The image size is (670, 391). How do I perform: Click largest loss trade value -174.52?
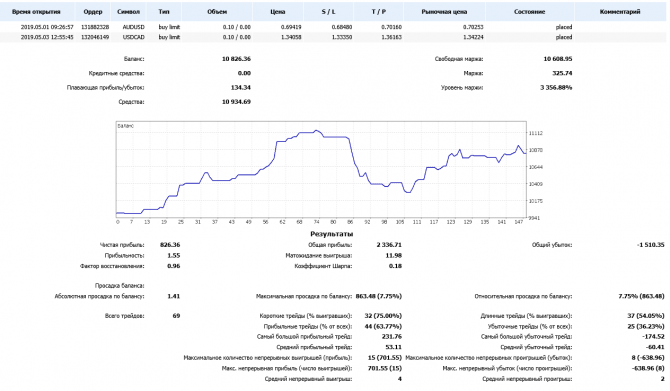coord(653,337)
